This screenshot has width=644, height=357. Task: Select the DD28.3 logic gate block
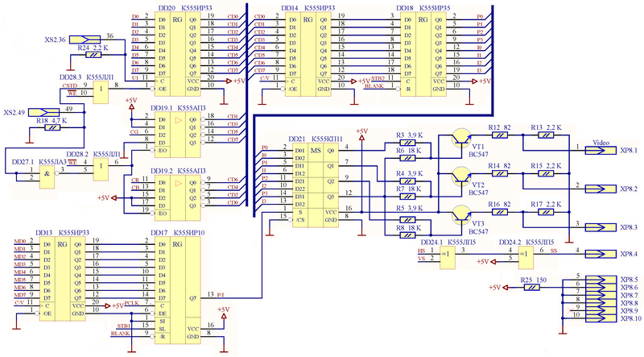pos(101,92)
